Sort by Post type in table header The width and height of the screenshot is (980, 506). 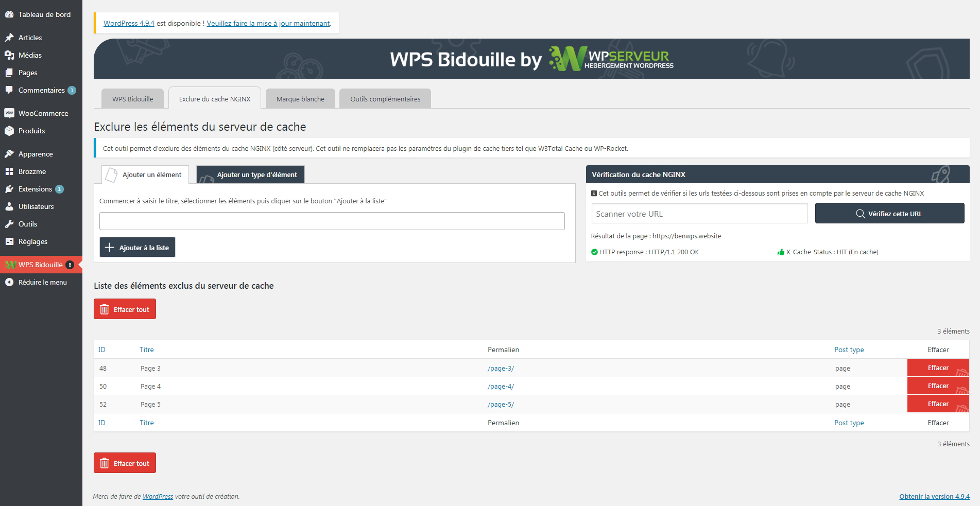(x=849, y=350)
